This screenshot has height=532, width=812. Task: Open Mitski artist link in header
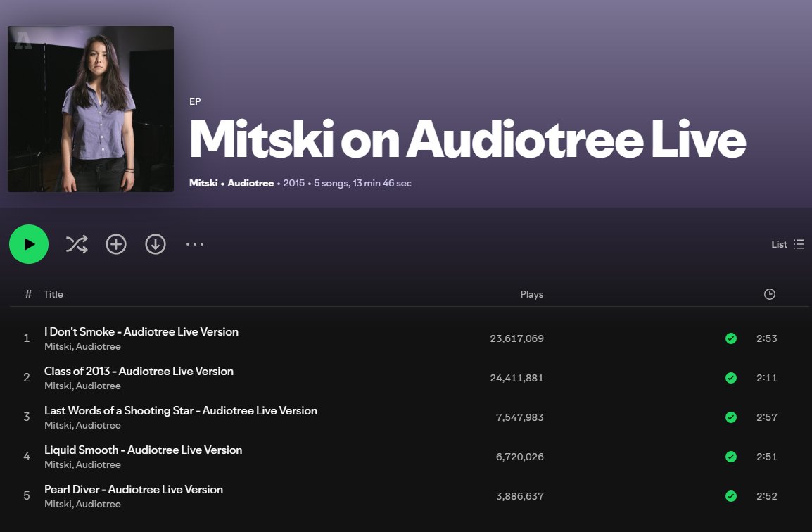(x=203, y=183)
